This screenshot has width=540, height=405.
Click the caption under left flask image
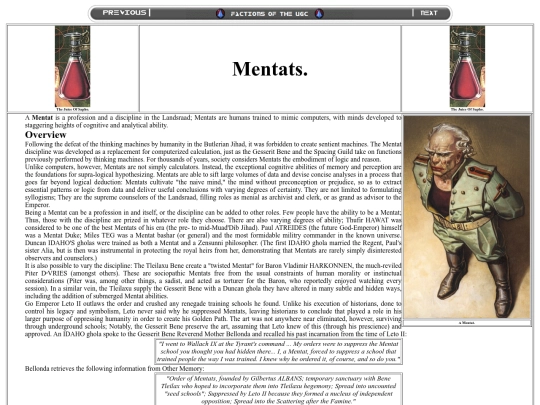pyautogui.click(x=73, y=110)
